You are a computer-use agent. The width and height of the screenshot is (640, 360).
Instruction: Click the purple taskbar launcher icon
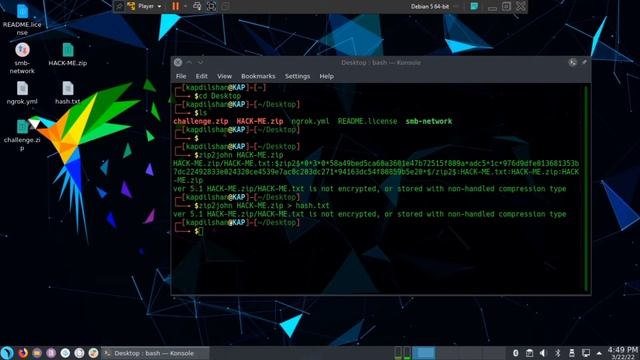pos(51,353)
